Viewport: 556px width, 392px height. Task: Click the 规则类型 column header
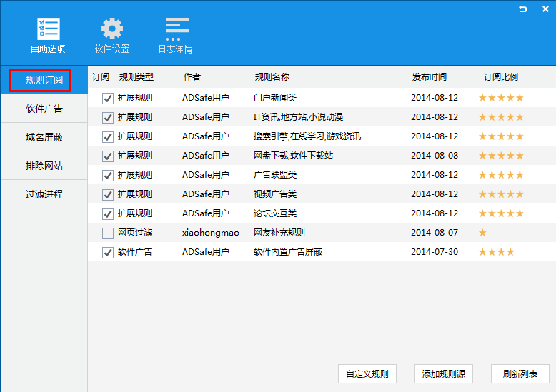[x=136, y=77]
